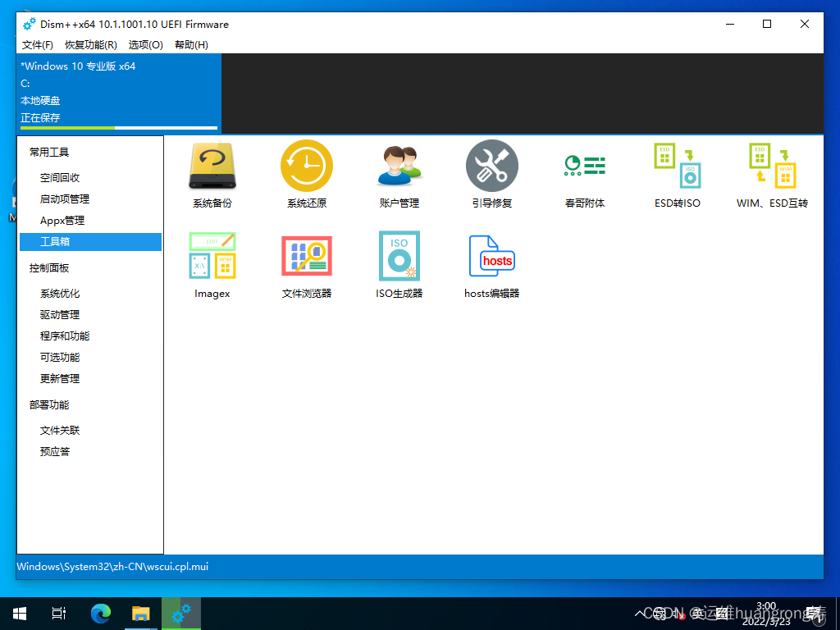Open 系统优化 system optimization
840x630 pixels.
pyautogui.click(x=59, y=293)
